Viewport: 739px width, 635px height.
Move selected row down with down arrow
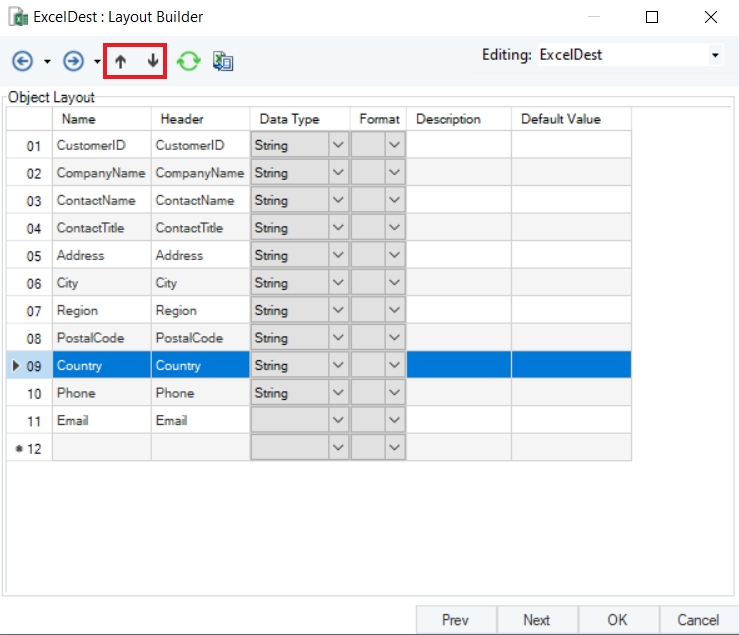pyautogui.click(x=152, y=61)
